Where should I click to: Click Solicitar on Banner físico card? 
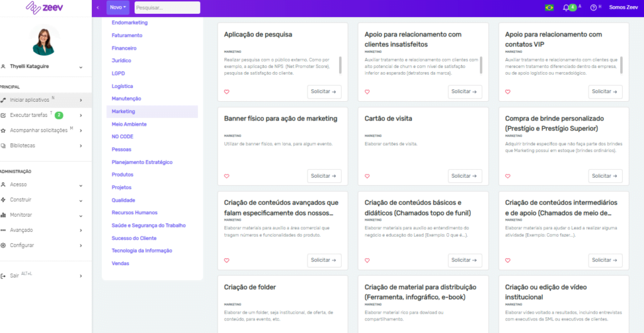[324, 176]
